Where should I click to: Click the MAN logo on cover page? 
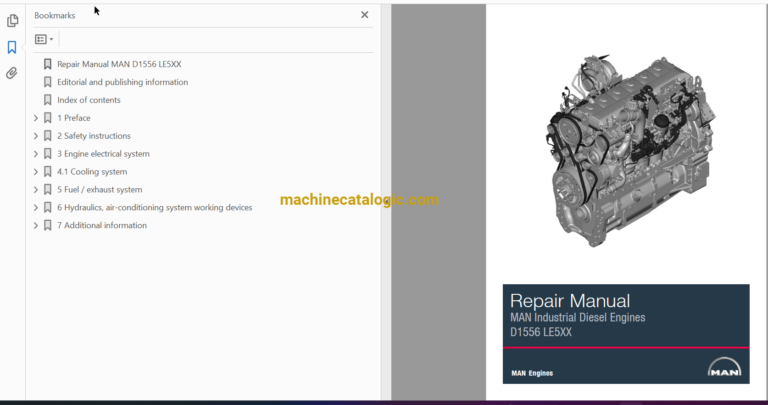(724, 367)
